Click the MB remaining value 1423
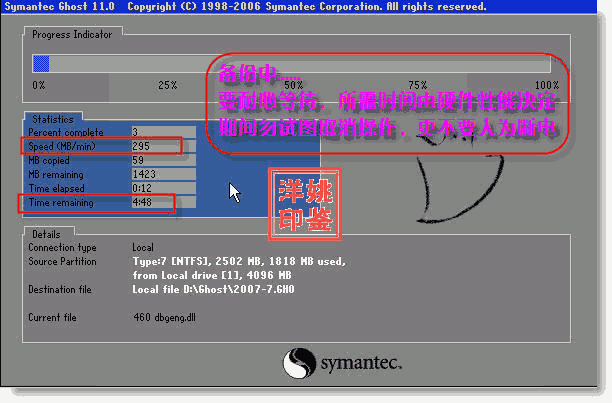Screen dimensions: 612x403 point(144,174)
